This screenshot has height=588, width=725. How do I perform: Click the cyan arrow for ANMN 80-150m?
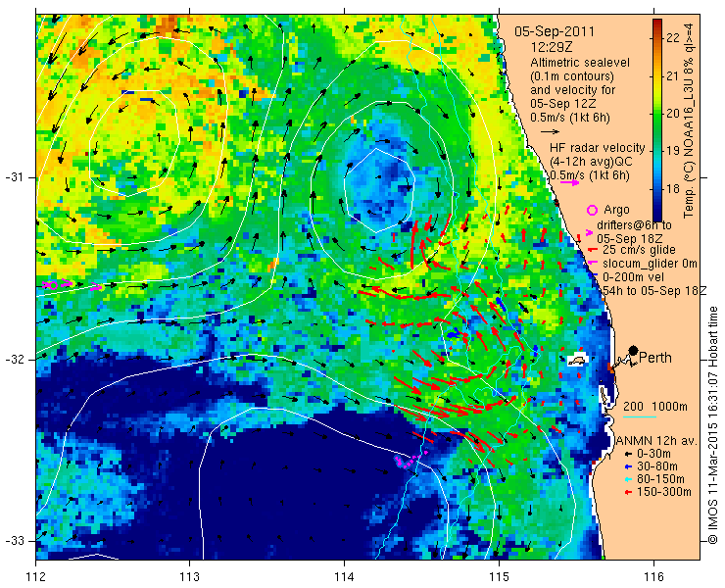[x=627, y=479]
